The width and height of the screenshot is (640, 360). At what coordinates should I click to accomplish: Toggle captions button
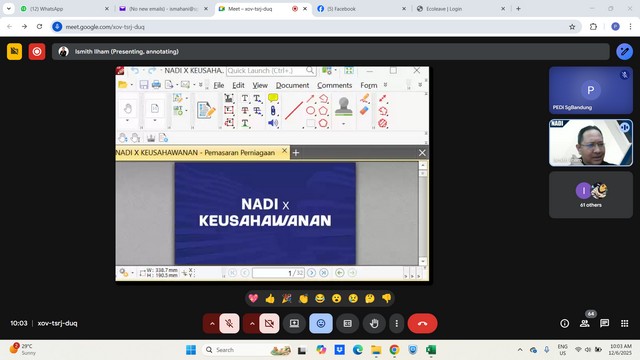pyautogui.click(x=347, y=323)
